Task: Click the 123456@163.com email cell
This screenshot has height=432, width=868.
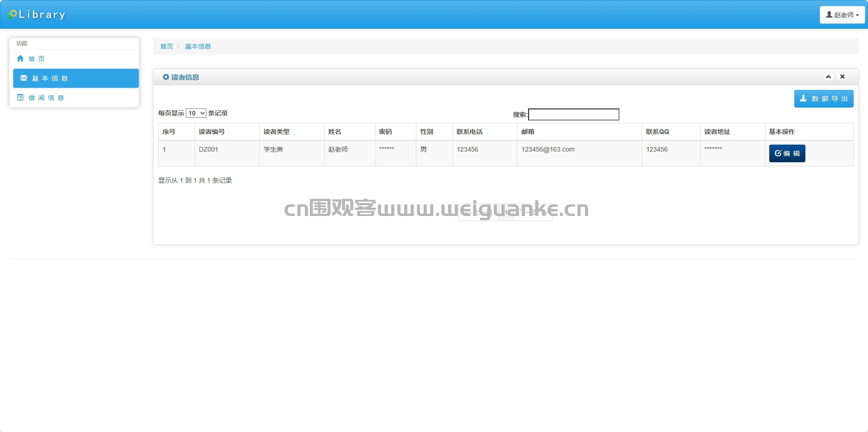Action: pyautogui.click(x=580, y=153)
